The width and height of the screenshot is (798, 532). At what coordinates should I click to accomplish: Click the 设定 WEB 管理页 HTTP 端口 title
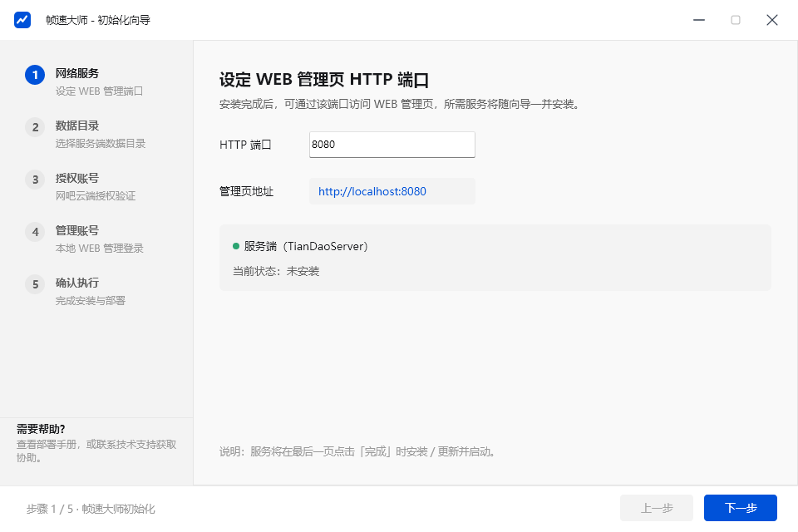click(324, 80)
